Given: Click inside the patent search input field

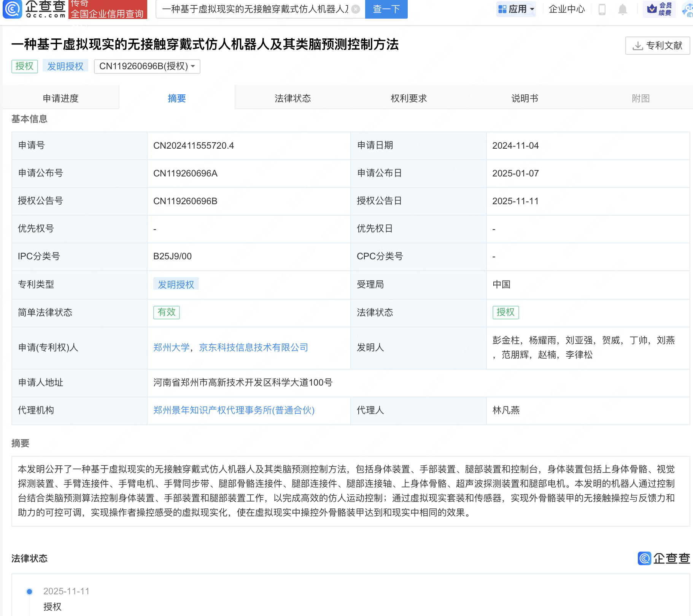Looking at the screenshot, I should (255, 9).
